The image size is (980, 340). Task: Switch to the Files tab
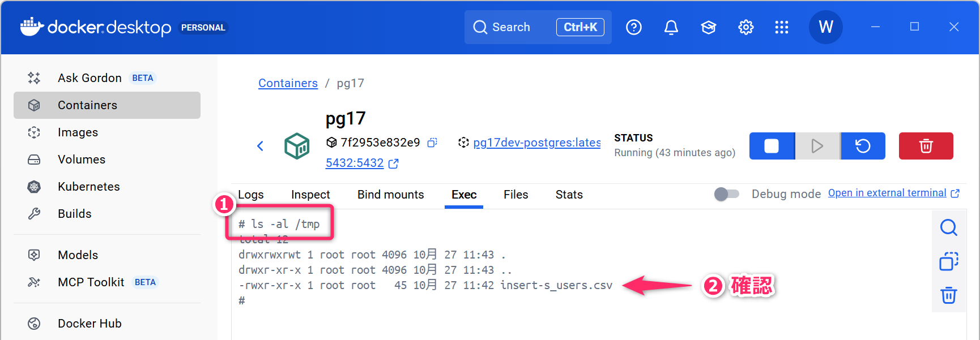pos(515,195)
